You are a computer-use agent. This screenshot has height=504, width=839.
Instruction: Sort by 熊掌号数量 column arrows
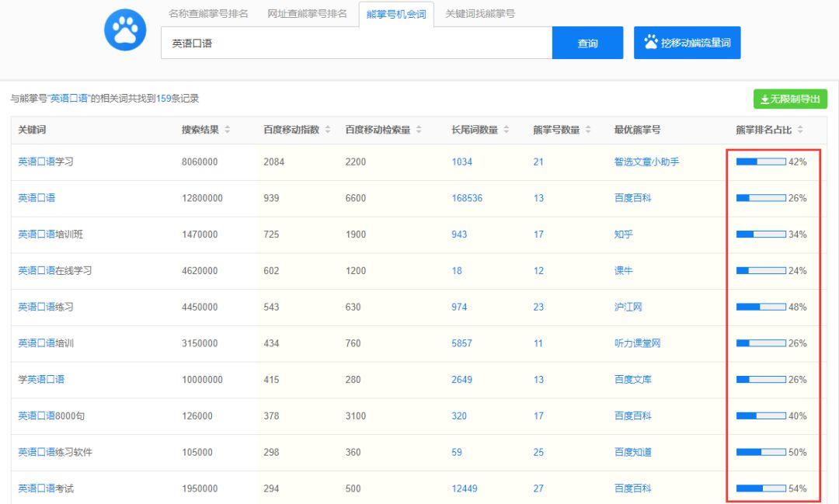point(588,130)
